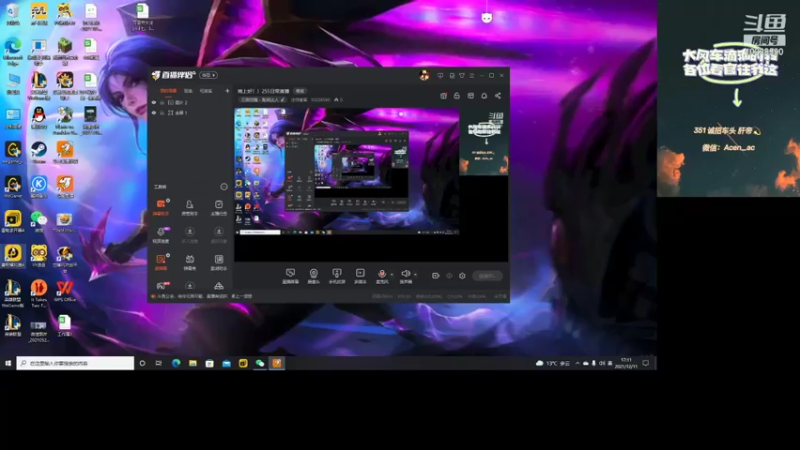Click the start streaming button

click(x=487, y=276)
